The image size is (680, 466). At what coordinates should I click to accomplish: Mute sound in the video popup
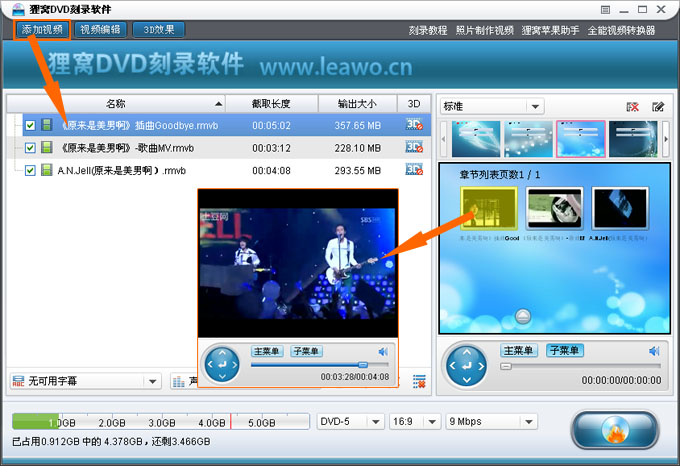(383, 352)
